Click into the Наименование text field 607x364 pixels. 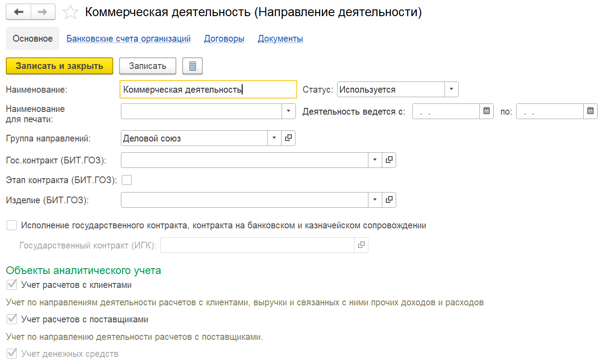pos(209,89)
